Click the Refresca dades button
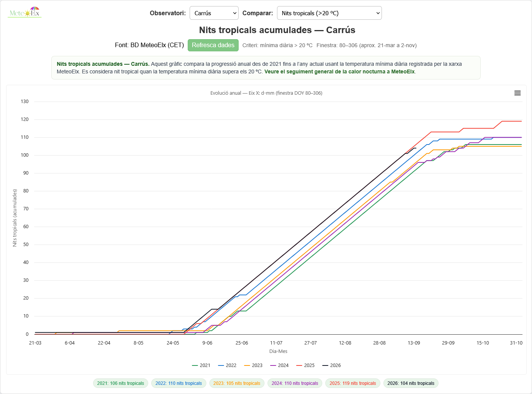The image size is (532, 394). click(x=213, y=45)
